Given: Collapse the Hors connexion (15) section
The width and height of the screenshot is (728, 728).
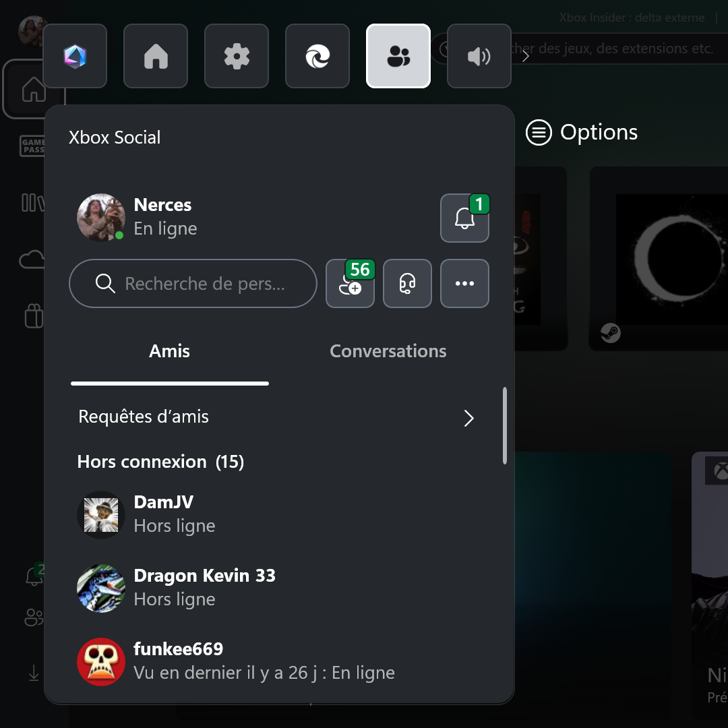Looking at the screenshot, I should click(160, 462).
